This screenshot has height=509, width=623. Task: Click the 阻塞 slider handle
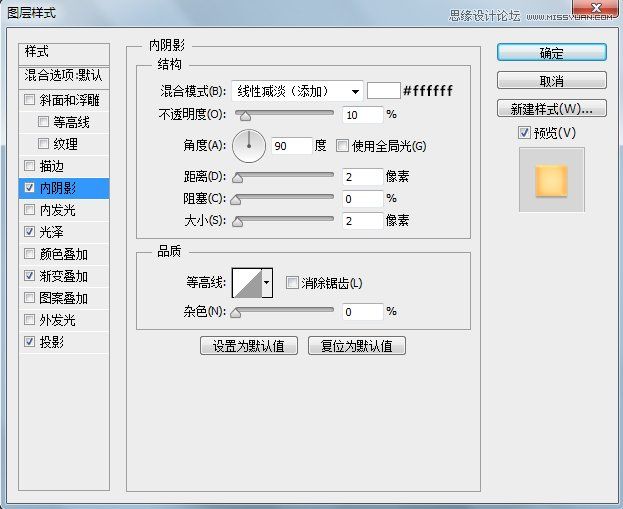(x=236, y=200)
